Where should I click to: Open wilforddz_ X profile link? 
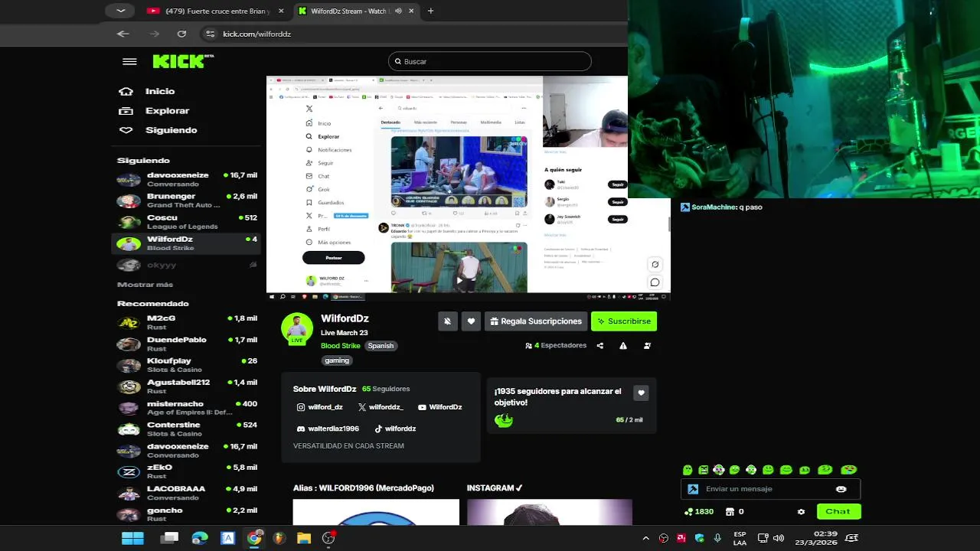click(x=381, y=407)
